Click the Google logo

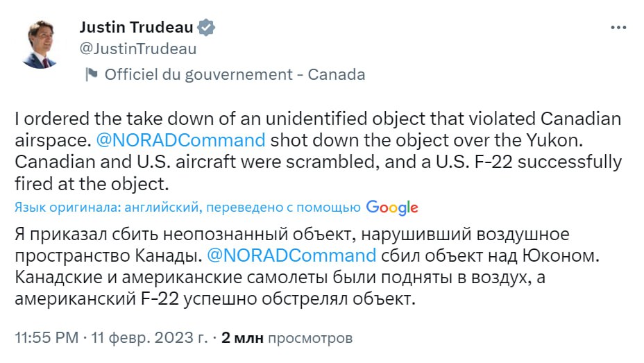(392, 207)
